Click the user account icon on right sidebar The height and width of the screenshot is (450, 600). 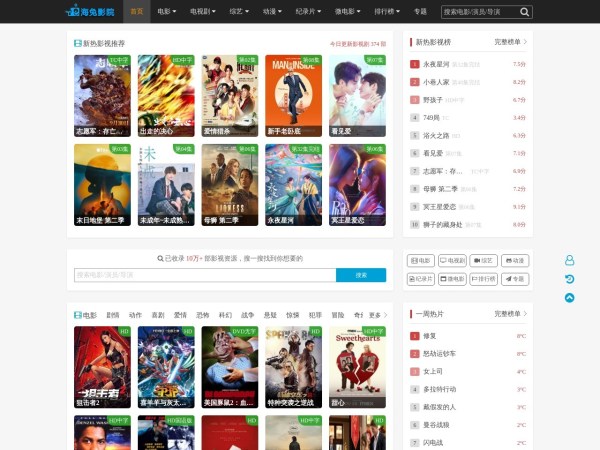click(569, 260)
